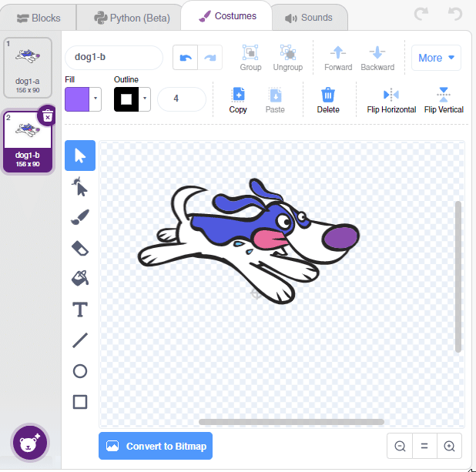Click the canvas horizontal scrollbar

point(291,422)
